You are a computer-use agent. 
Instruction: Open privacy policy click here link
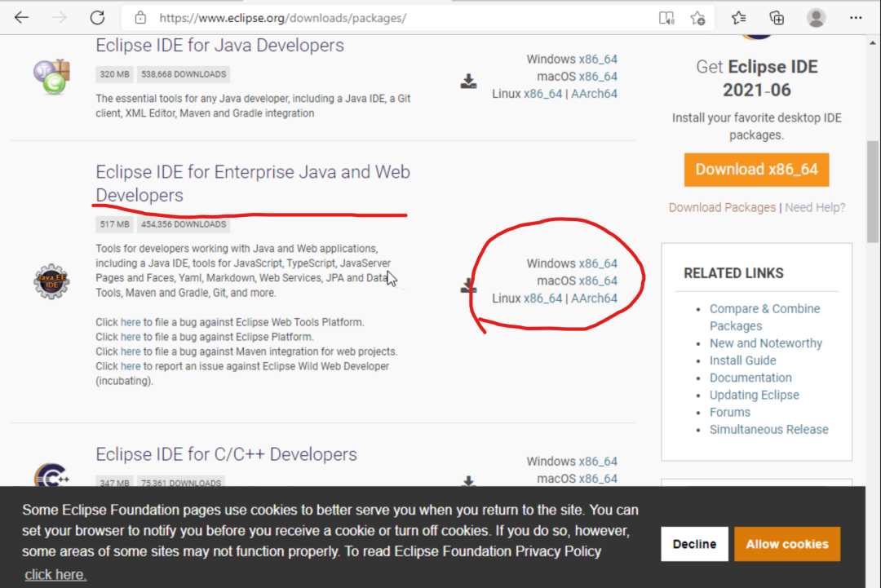(55, 574)
